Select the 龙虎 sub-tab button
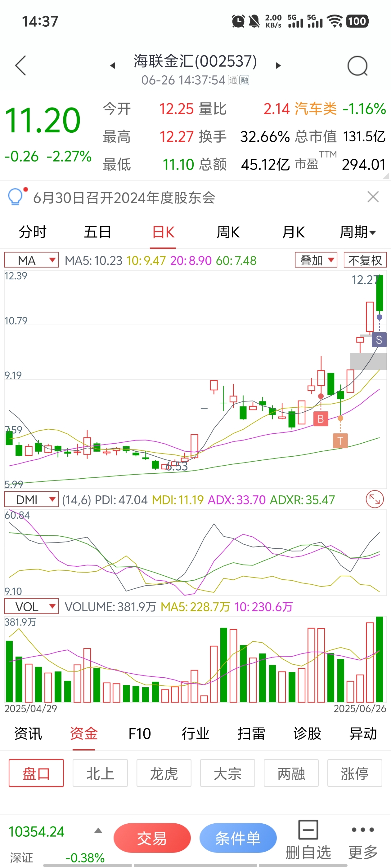 [x=164, y=773]
